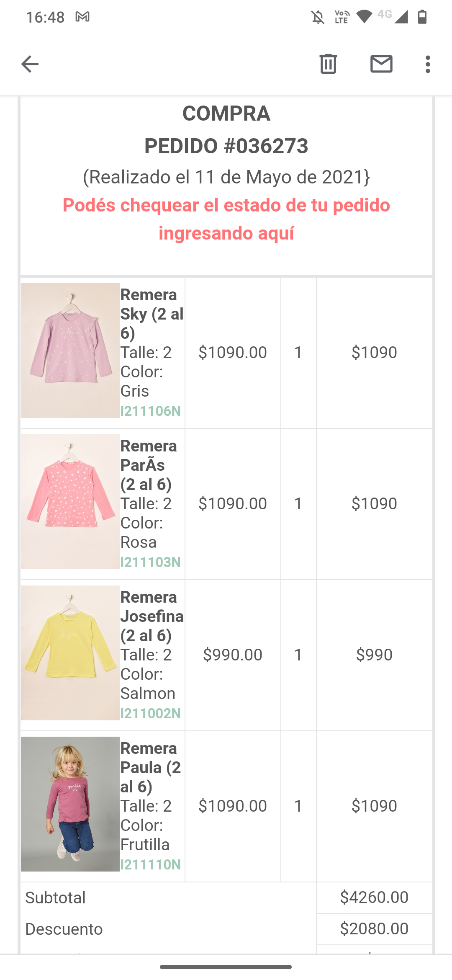Viewport: 452px width, 980px height.
Task: Open product code I211103N link
Action: pos(151,562)
